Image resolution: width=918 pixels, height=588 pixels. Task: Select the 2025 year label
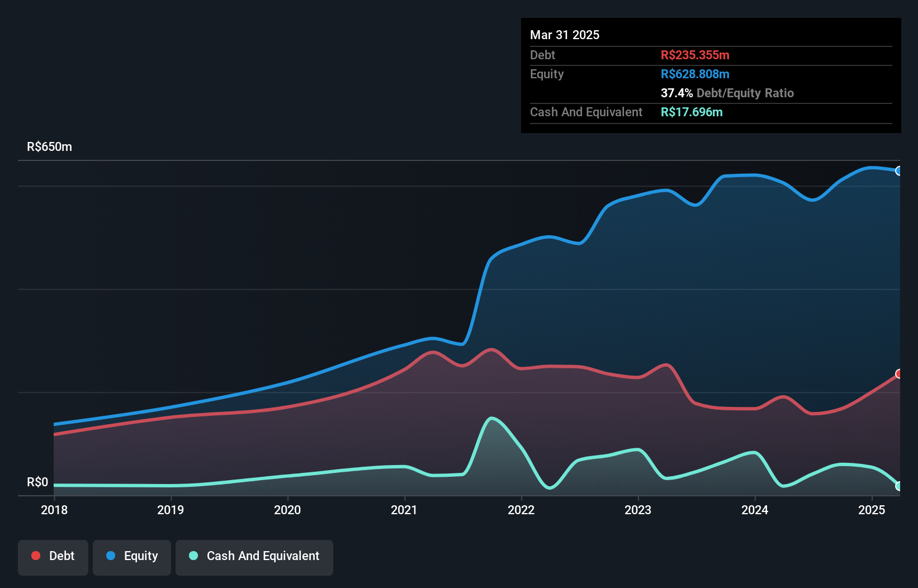[x=872, y=510]
